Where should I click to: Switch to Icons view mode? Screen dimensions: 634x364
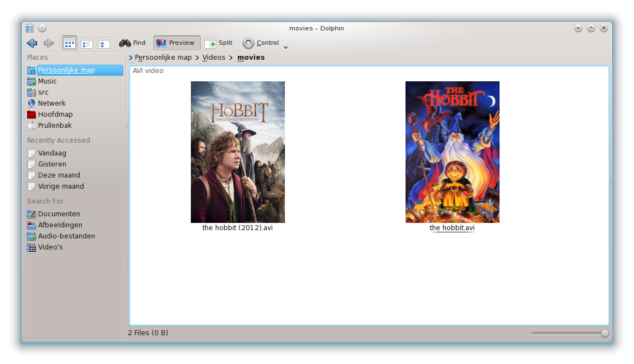[x=70, y=43]
